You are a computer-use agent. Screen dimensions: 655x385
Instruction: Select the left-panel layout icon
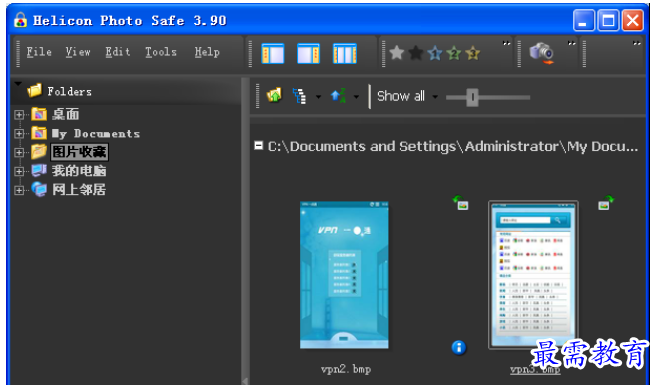coord(273,53)
